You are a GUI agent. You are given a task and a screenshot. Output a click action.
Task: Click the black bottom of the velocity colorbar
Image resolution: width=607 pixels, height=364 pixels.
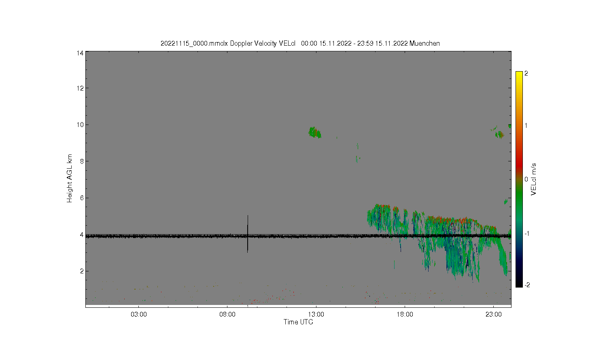(519, 283)
